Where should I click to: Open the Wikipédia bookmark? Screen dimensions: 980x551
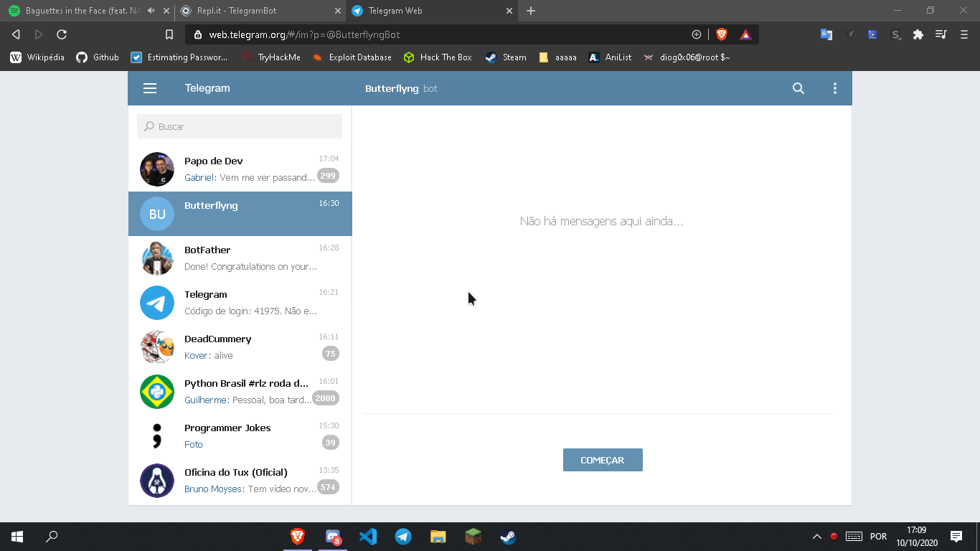coord(37,57)
